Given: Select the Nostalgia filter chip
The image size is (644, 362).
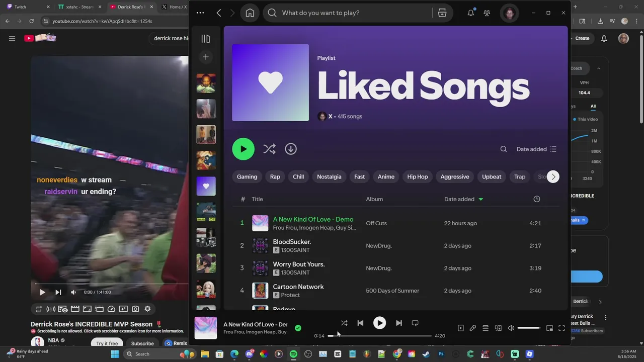Looking at the screenshot, I should (329, 176).
